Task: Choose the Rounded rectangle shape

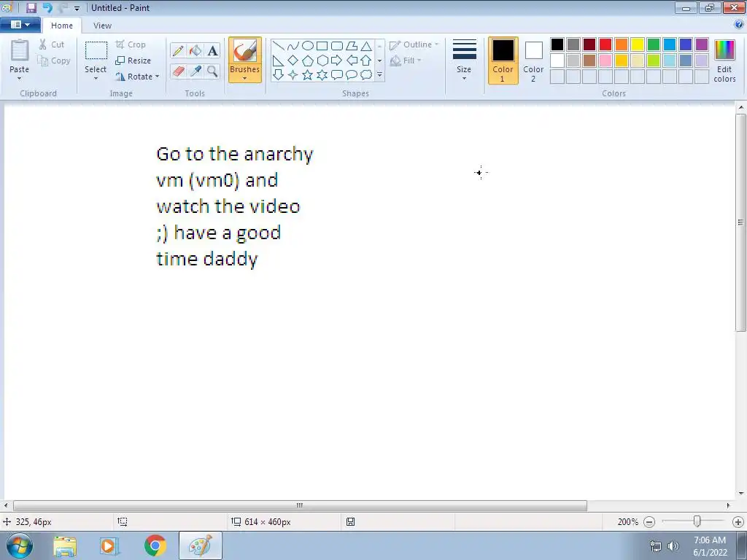Action: [337, 46]
